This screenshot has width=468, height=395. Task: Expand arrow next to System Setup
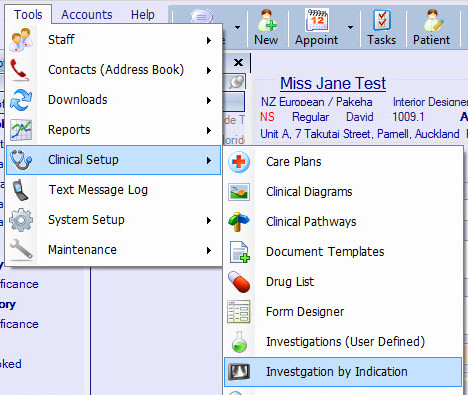(x=209, y=220)
